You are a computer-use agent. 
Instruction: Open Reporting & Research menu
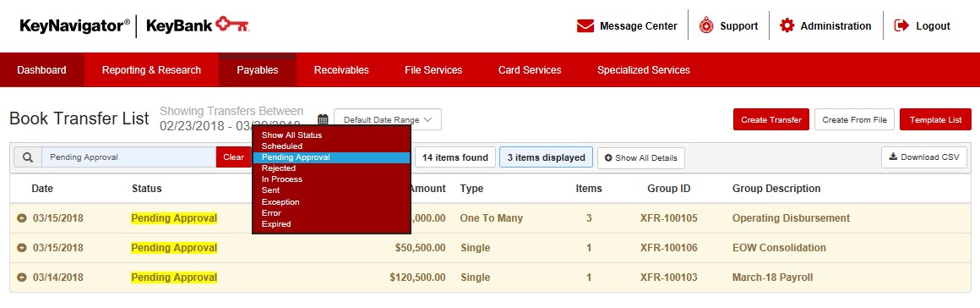pyautogui.click(x=151, y=70)
